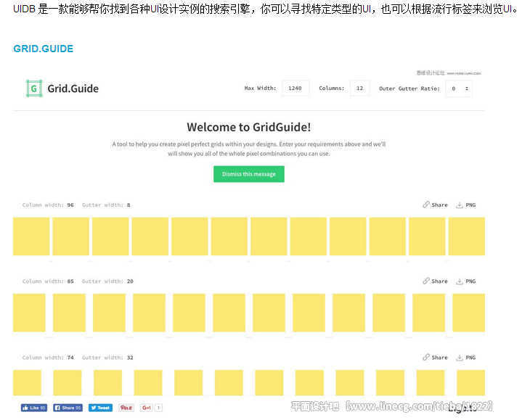Click the Grid.Guide title text
Image resolution: width=522 pixels, height=420 pixels.
point(73,88)
